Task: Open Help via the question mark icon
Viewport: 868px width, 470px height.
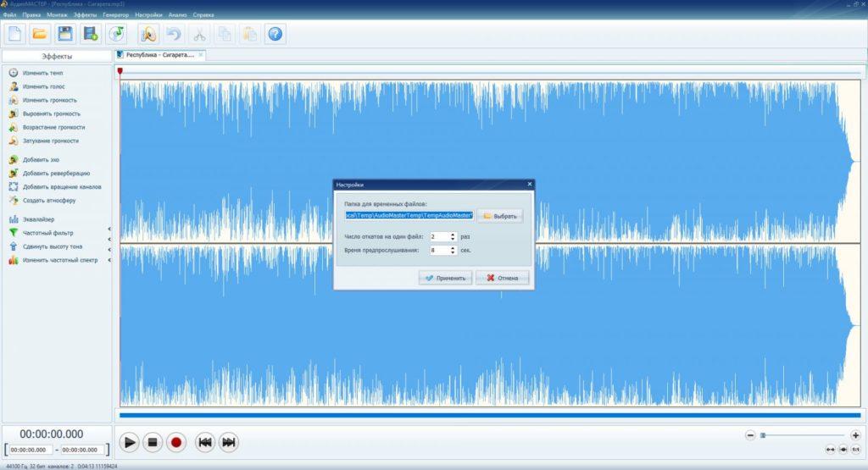Action: (275, 34)
